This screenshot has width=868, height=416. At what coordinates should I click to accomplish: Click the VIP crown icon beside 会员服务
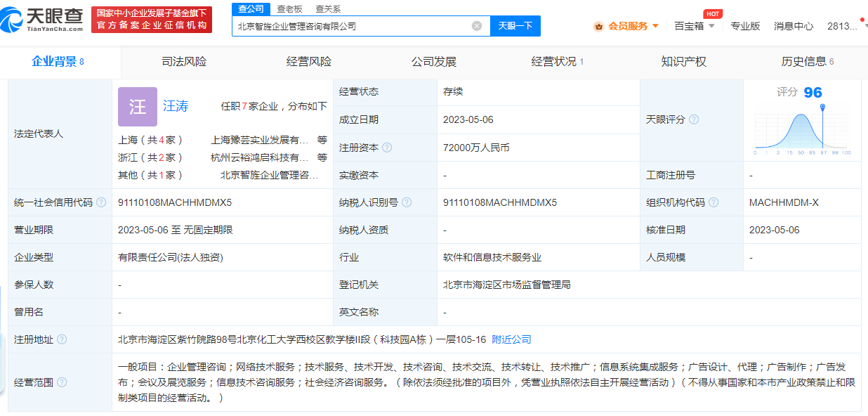pyautogui.click(x=599, y=26)
